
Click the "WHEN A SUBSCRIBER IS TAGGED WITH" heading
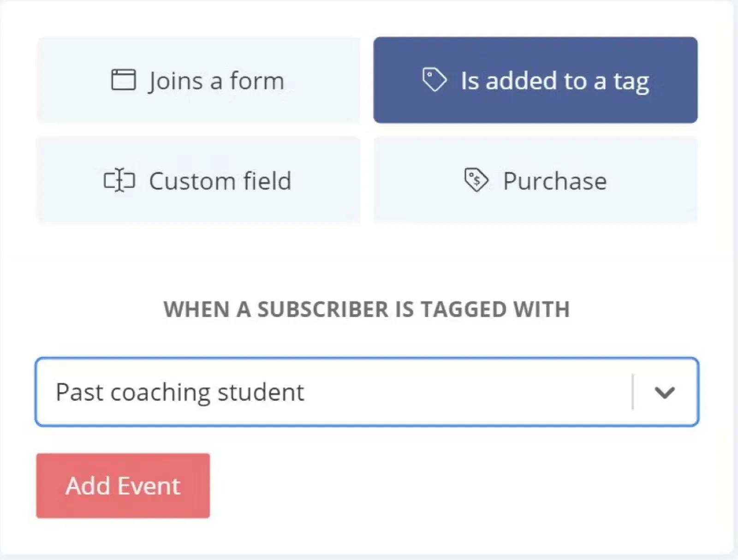pyautogui.click(x=367, y=309)
